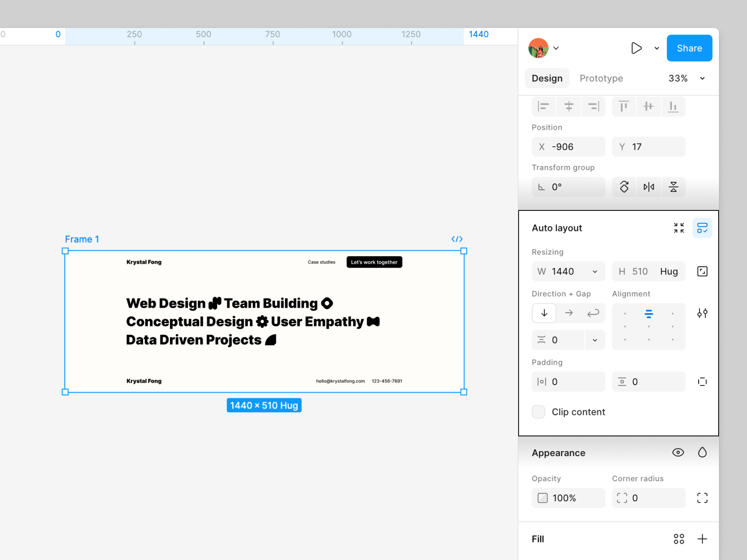The width and height of the screenshot is (747, 560).
Task: Click the rotate 90 degrees icon
Action: pyautogui.click(x=624, y=187)
